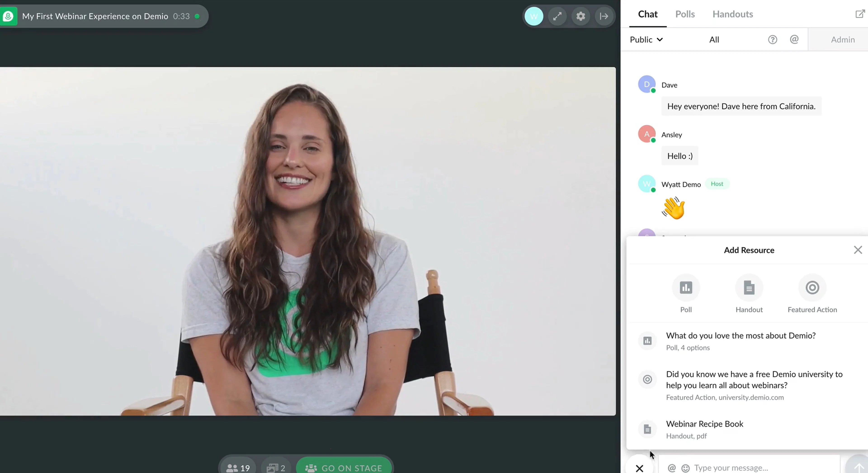Viewport: 868px width, 473px height.
Task: Close the Add Resource panel
Action: click(x=857, y=250)
